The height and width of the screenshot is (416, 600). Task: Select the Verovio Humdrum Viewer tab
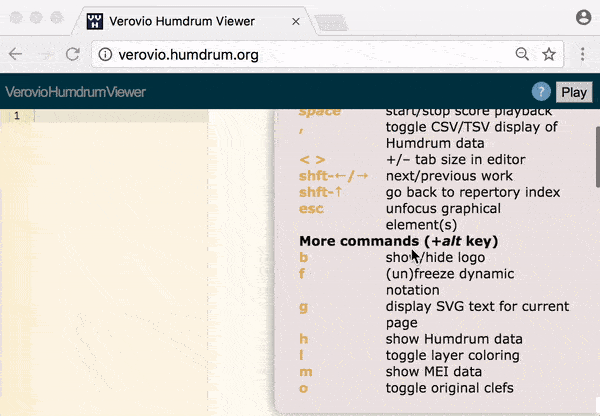193,21
